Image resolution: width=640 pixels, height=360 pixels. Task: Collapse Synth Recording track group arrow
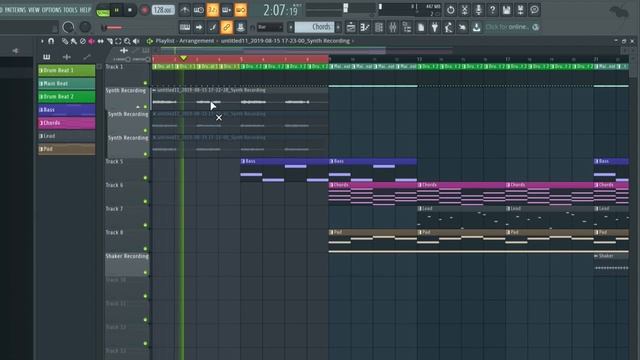point(138,107)
